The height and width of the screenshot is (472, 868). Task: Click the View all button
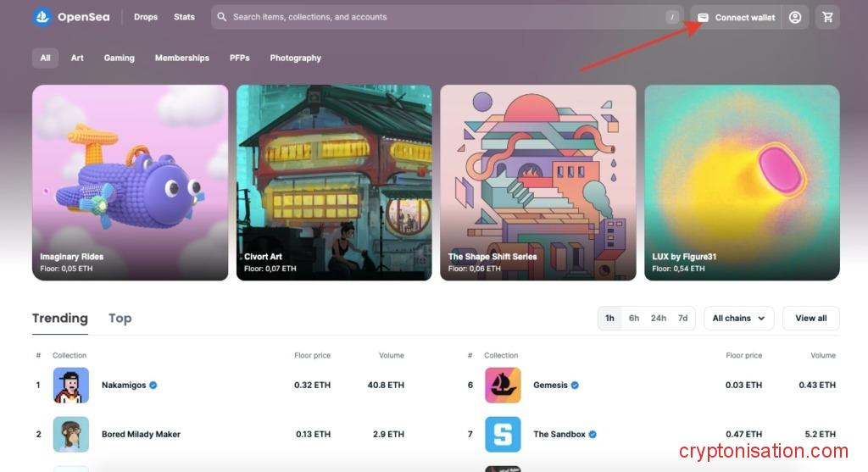click(810, 318)
